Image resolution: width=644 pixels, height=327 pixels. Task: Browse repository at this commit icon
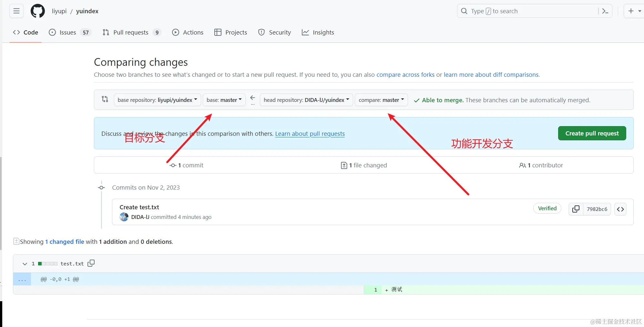point(620,209)
